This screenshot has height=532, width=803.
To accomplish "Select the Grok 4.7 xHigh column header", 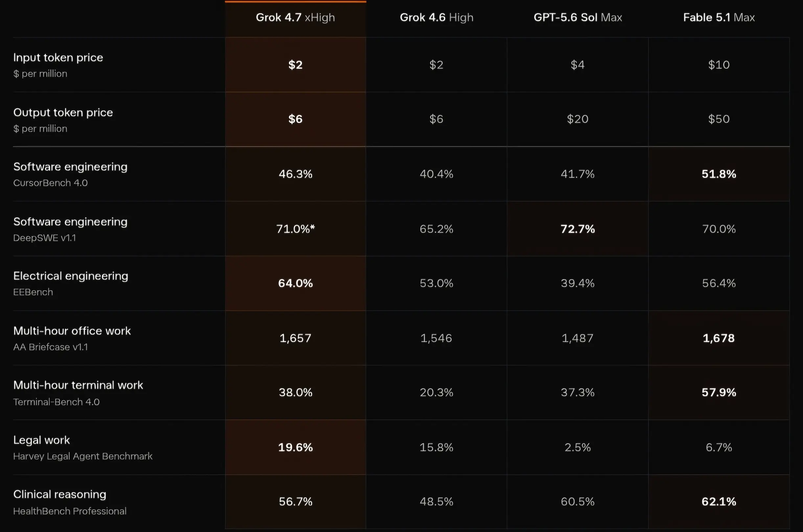I will coord(295,17).
